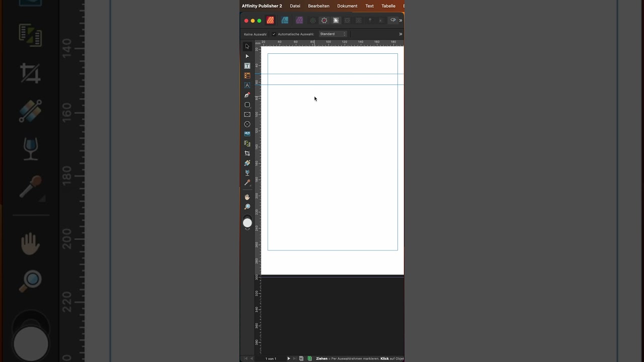The width and height of the screenshot is (644, 362).
Task: Select the Colour Picker tool
Action: coord(247,183)
